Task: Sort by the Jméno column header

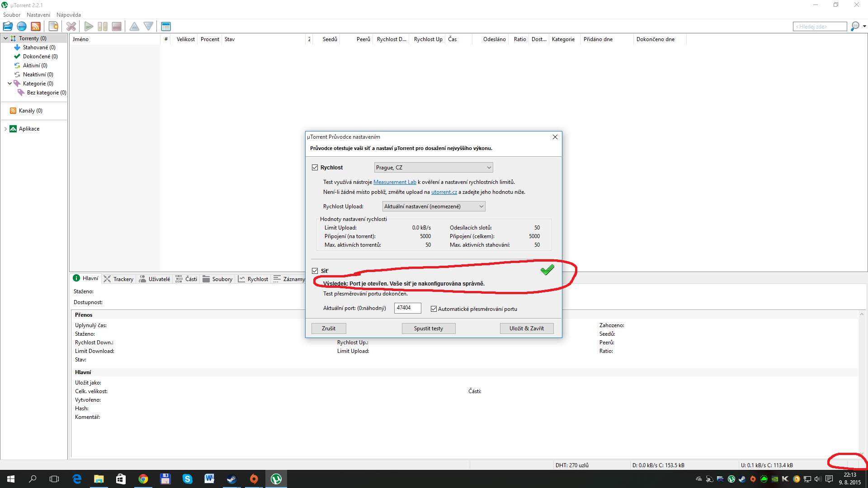Action: point(115,39)
